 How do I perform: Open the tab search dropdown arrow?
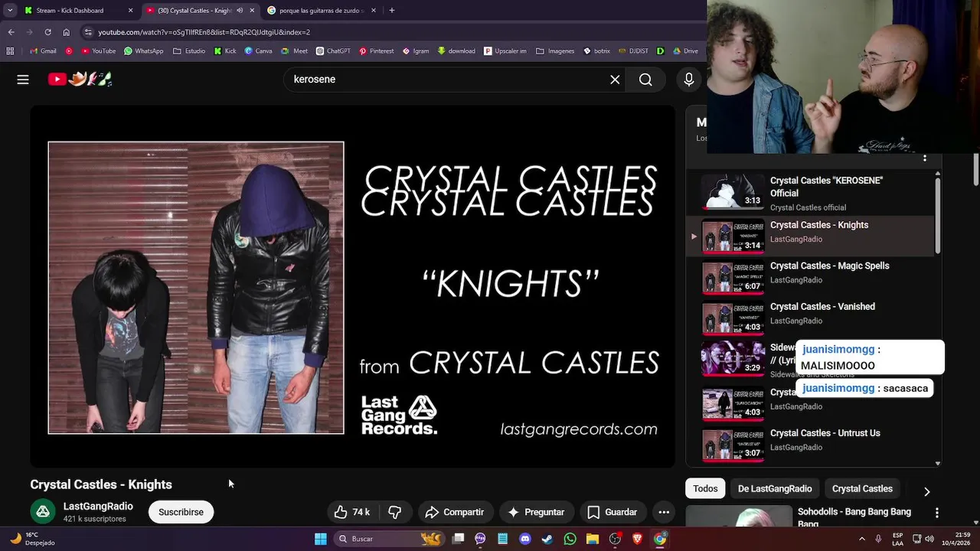[x=10, y=11]
